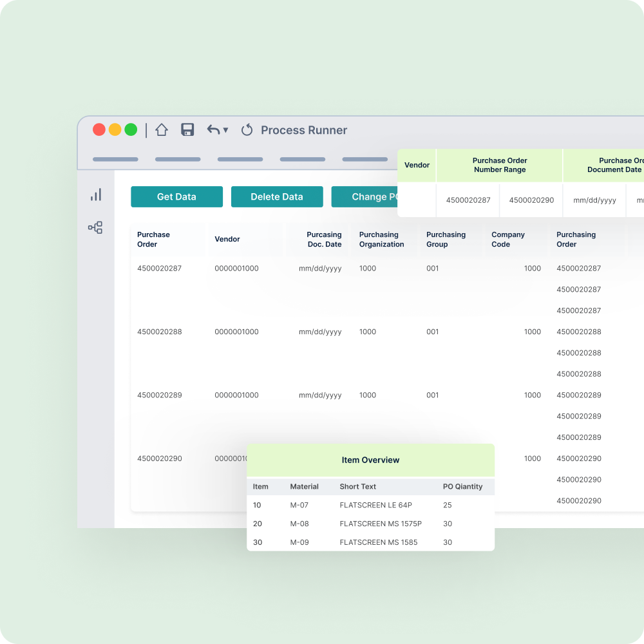Click the Short Text column header
The image size is (644, 644).
click(357, 486)
